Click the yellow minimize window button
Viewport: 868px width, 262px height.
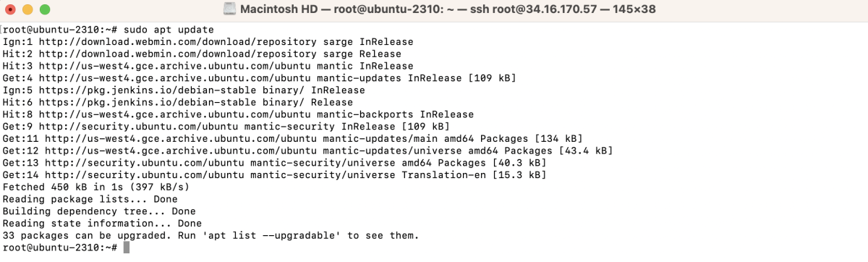coord(28,11)
